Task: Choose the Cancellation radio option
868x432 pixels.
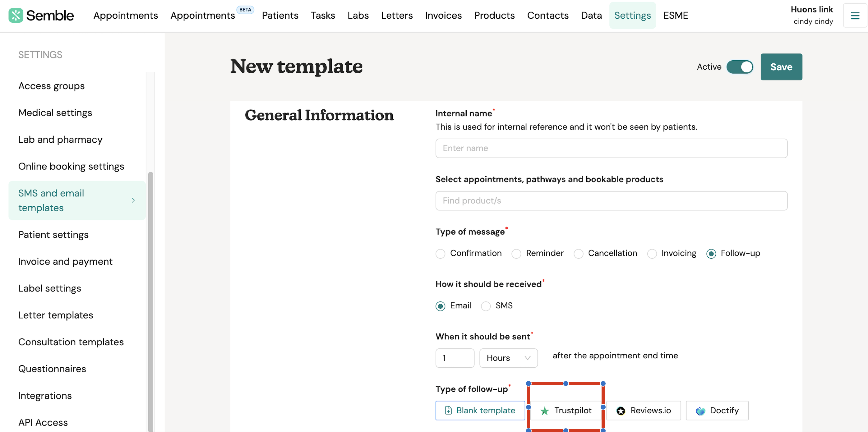Action: [578, 253]
